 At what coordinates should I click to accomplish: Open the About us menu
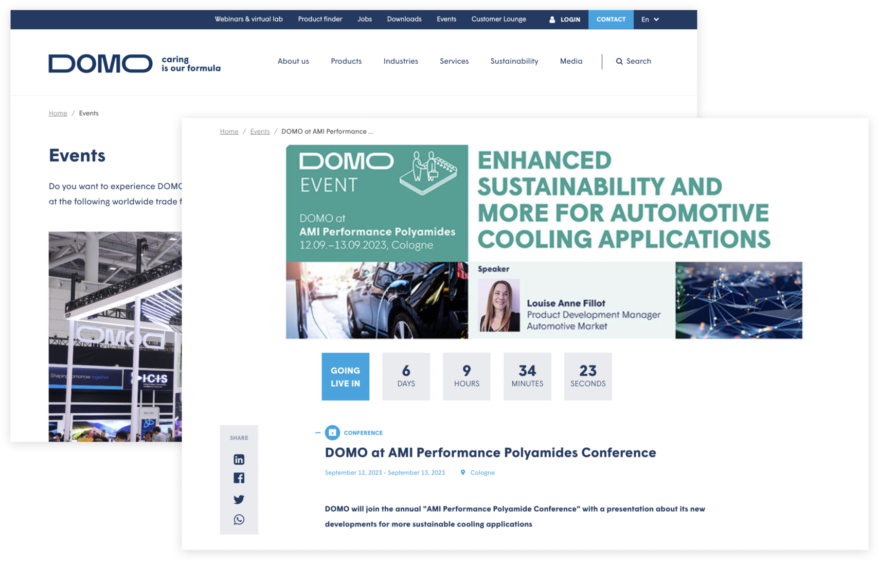(x=293, y=62)
